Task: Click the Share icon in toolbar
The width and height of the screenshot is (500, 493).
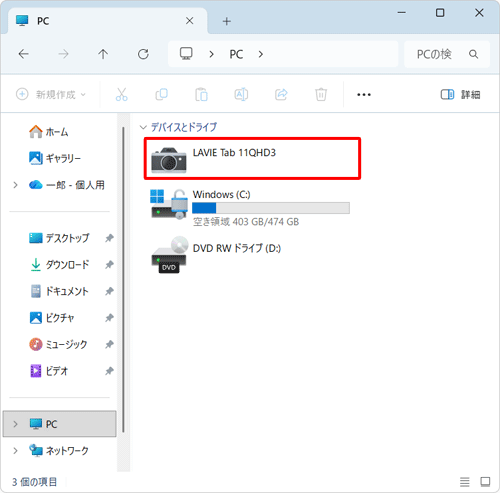Action: 281,94
